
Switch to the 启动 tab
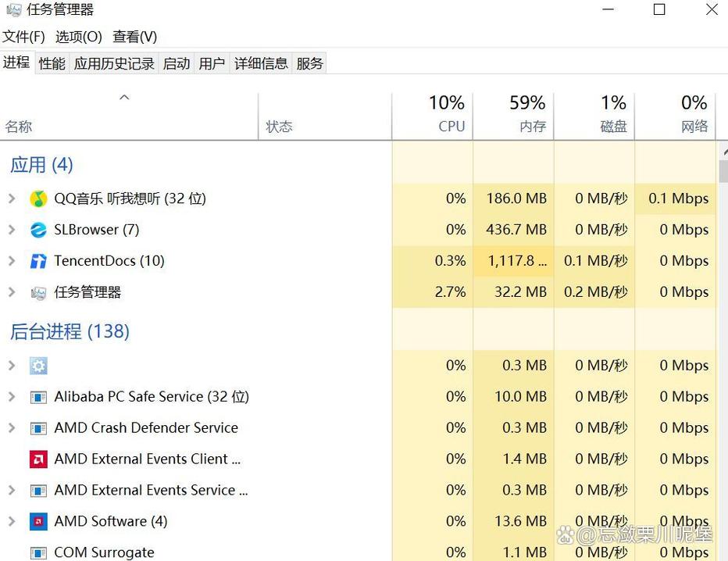click(x=177, y=63)
